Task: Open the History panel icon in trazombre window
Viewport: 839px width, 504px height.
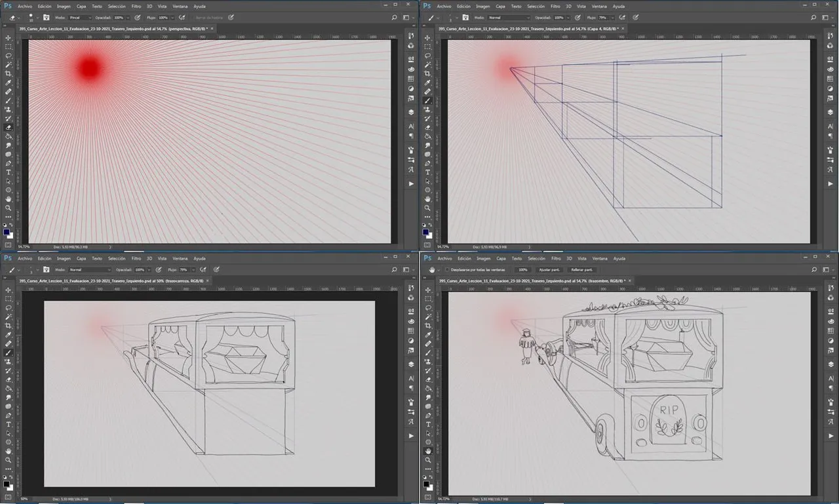Action: click(x=830, y=288)
